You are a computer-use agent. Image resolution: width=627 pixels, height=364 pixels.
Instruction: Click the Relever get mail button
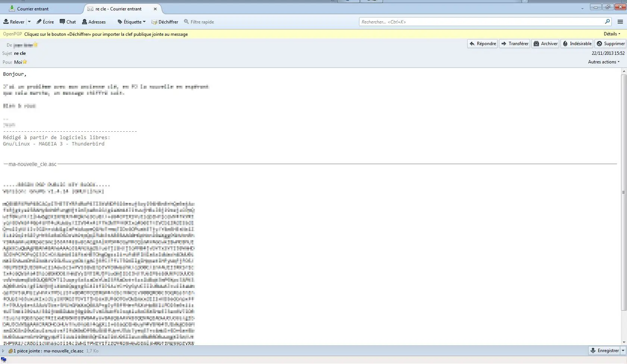14,22
